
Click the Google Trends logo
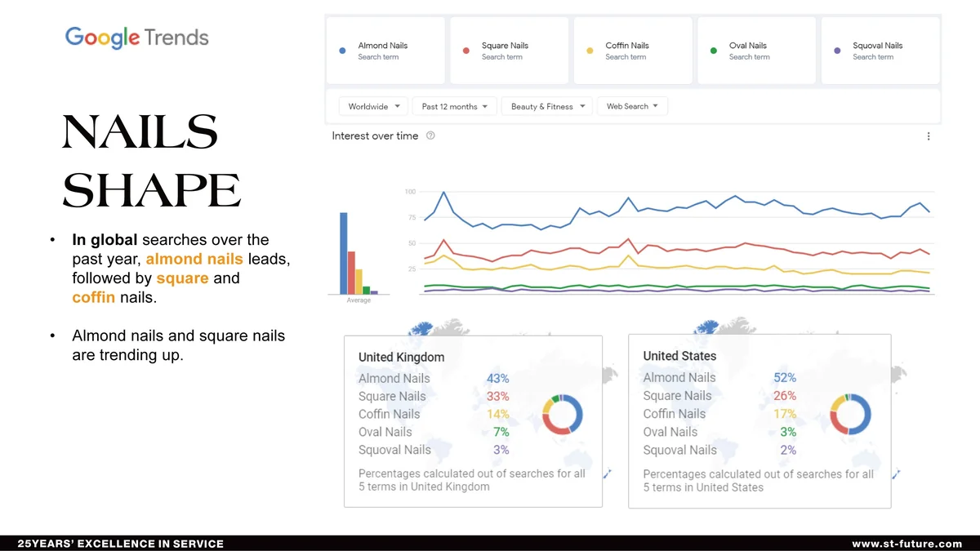(137, 38)
